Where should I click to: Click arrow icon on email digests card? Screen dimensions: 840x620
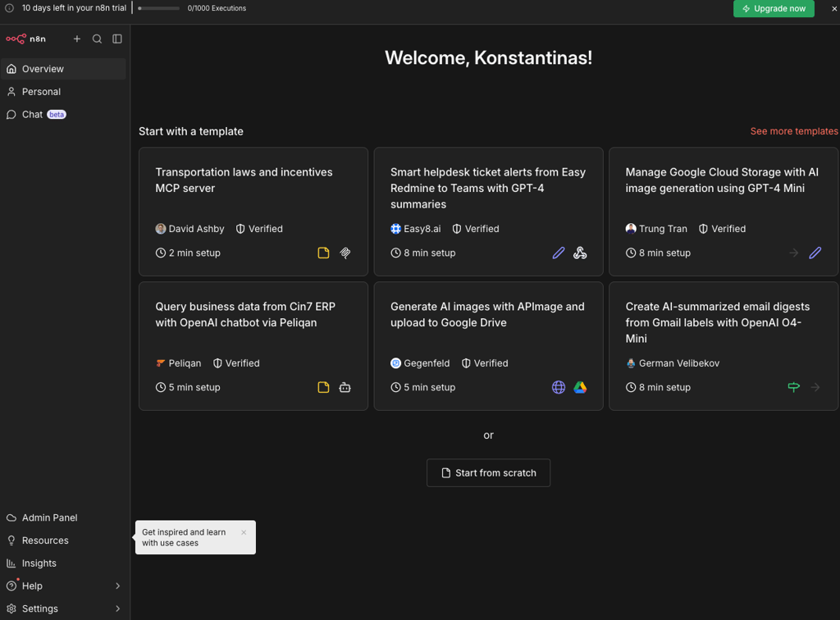(x=815, y=387)
